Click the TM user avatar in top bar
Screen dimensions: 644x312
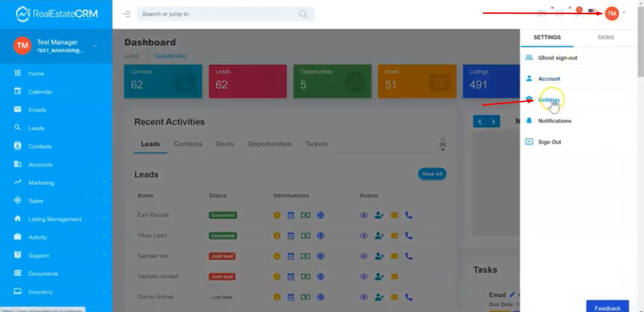point(611,14)
